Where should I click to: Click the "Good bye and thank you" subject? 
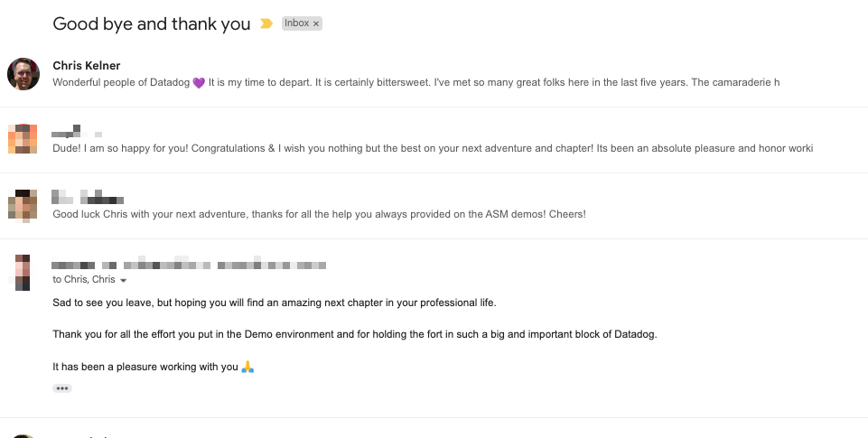(152, 23)
